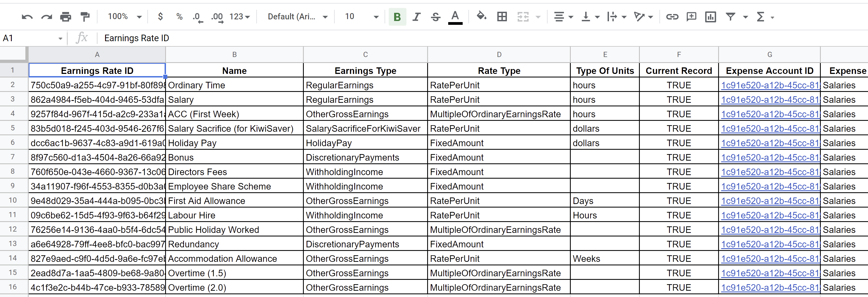Click the Employee Share Scheme cell
The image size is (868, 297).
[234, 186]
